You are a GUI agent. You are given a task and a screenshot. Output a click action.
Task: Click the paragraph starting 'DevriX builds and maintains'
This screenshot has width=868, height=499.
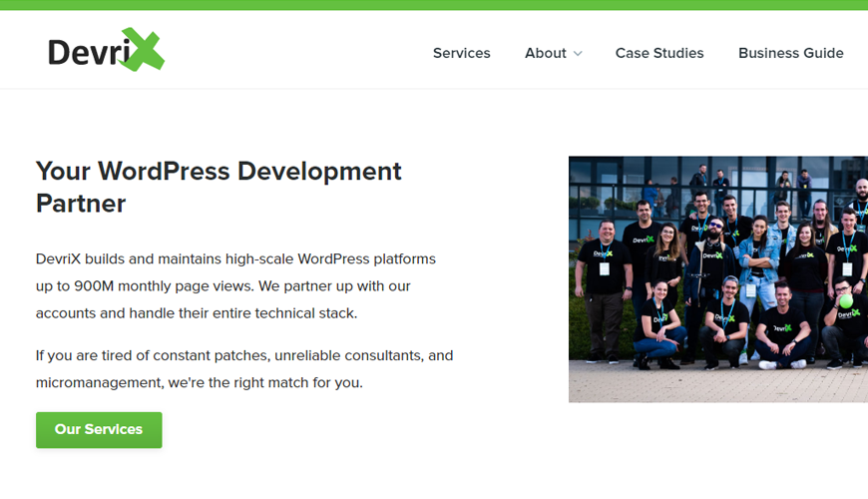tap(235, 285)
